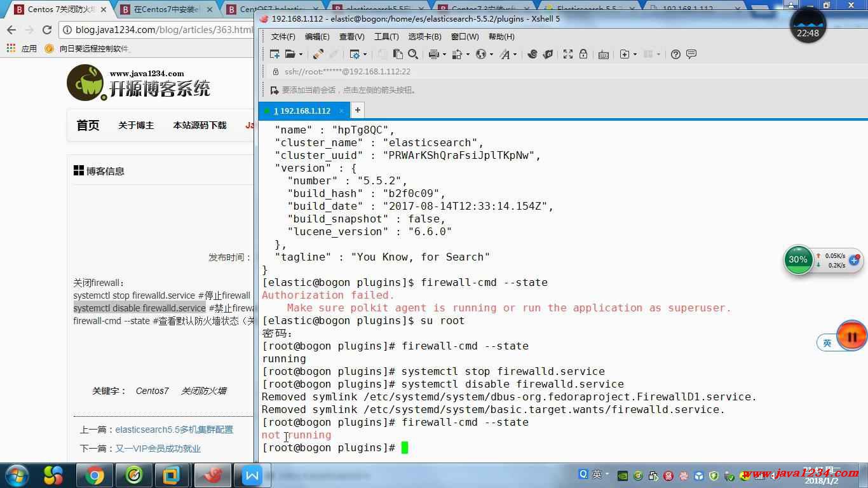Expand the globe Encoding dropdown arrow
868x488 pixels.
coord(491,55)
